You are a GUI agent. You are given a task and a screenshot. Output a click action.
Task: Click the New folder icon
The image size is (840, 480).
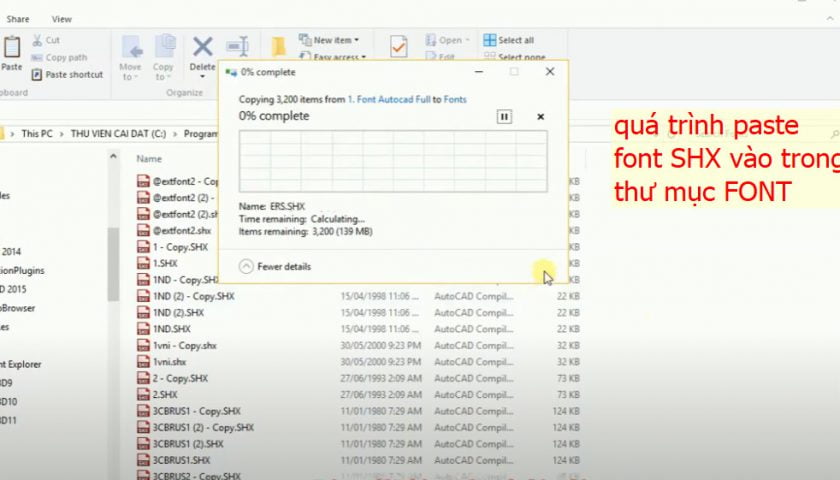279,47
